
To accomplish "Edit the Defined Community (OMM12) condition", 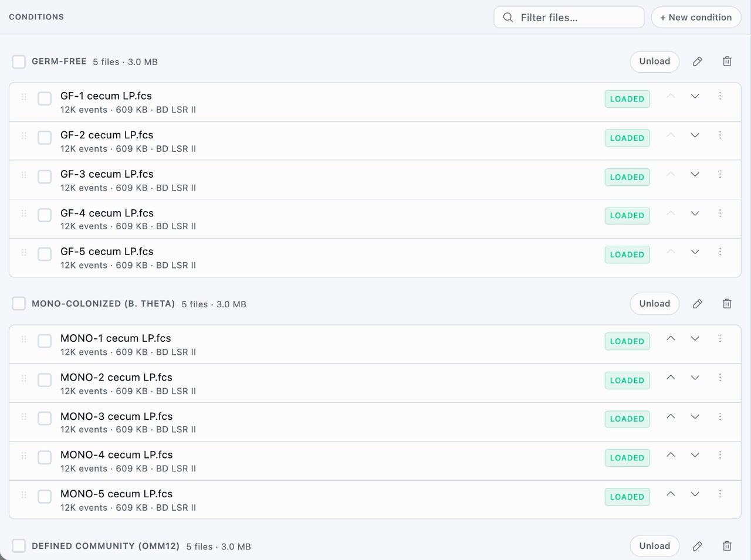I will (698, 546).
